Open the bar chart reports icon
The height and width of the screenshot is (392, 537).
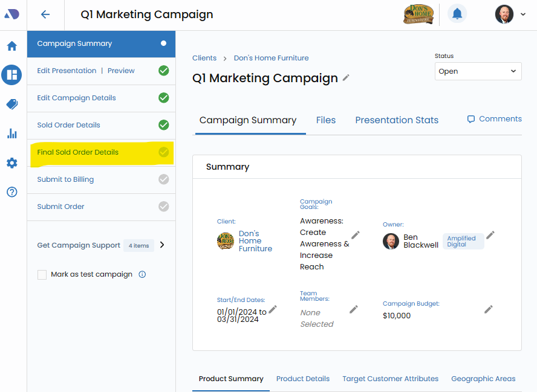(x=12, y=133)
